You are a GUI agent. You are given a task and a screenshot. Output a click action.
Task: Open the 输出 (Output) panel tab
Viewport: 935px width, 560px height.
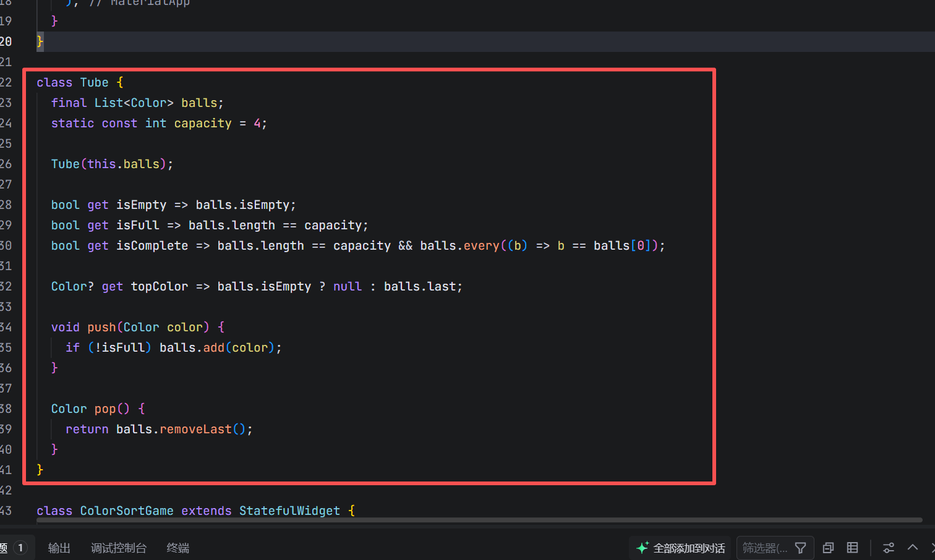[x=59, y=548]
